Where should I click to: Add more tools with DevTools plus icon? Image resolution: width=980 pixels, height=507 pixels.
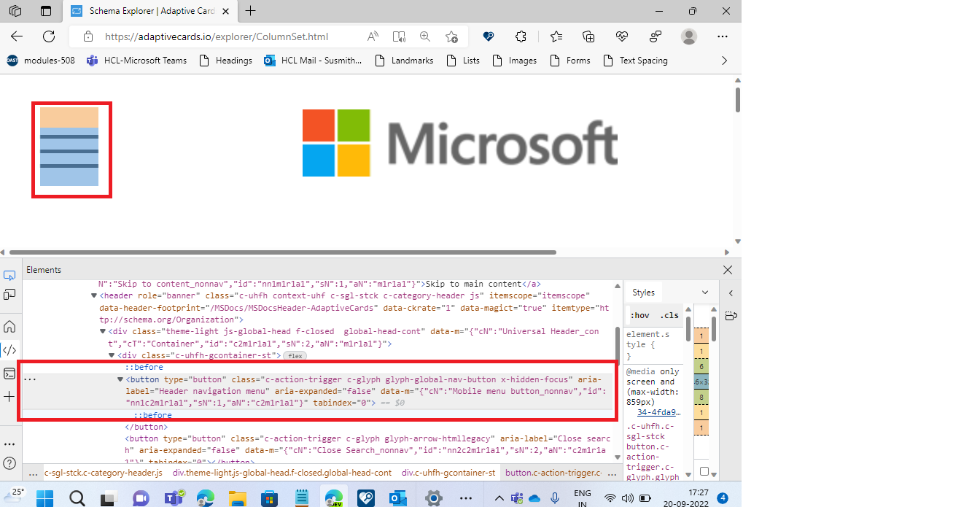tap(9, 397)
